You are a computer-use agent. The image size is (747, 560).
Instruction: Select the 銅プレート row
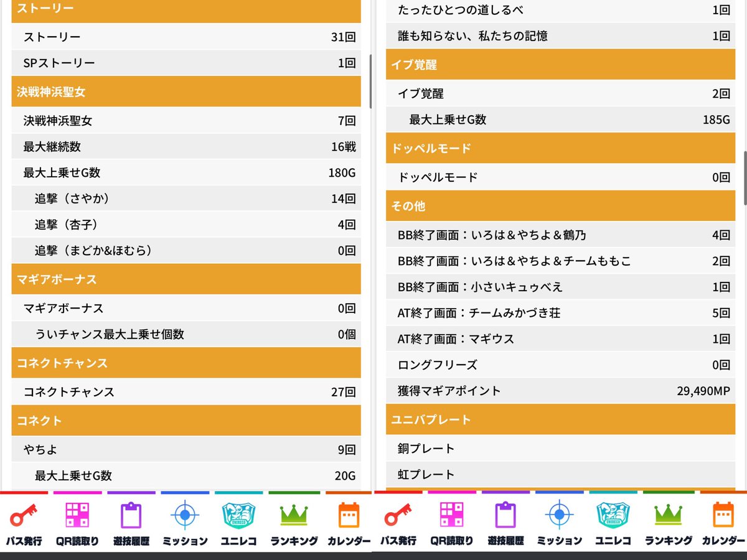pos(560,448)
